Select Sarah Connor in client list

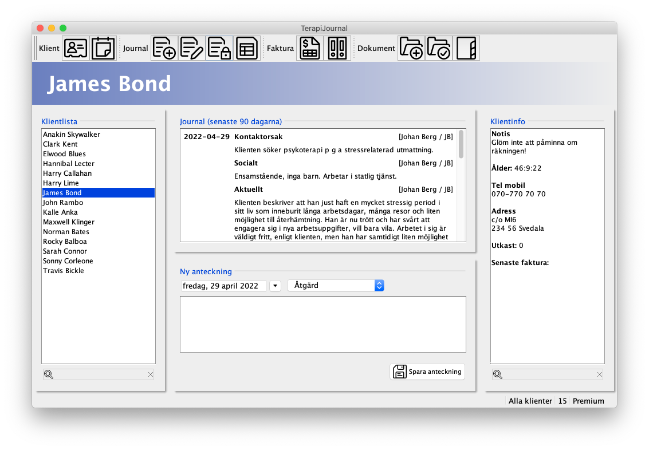coord(98,251)
